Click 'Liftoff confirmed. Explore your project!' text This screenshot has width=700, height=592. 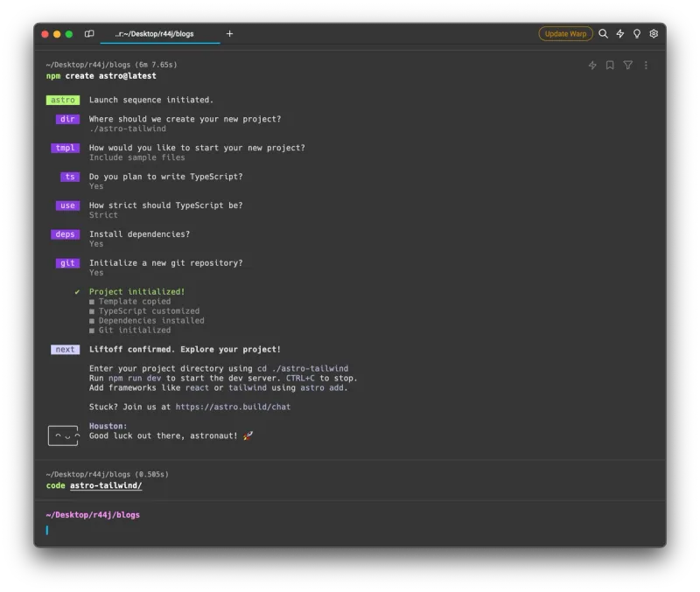[x=185, y=349]
